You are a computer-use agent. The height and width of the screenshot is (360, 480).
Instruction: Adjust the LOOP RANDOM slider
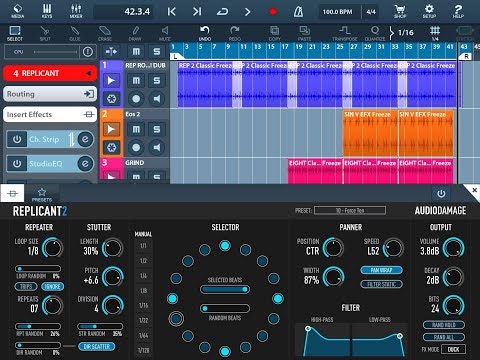click(38, 269)
